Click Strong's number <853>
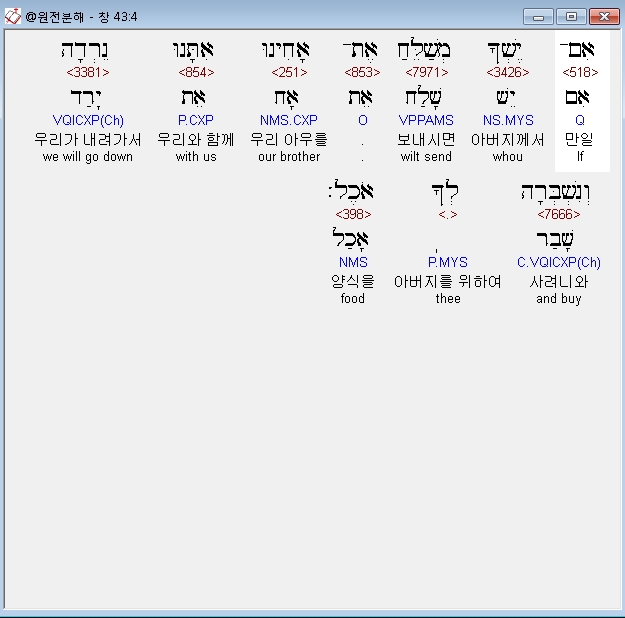Image resolution: width=625 pixels, height=618 pixels. coord(362,72)
